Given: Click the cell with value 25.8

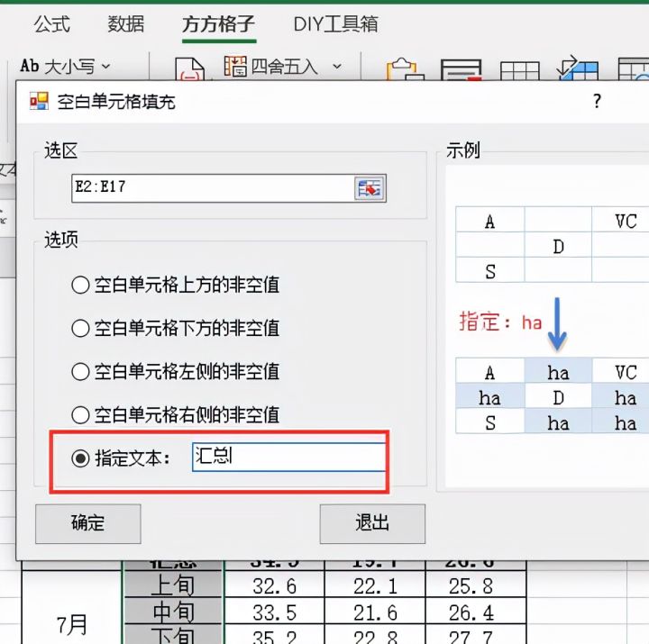Looking at the screenshot, I should point(476,585).
